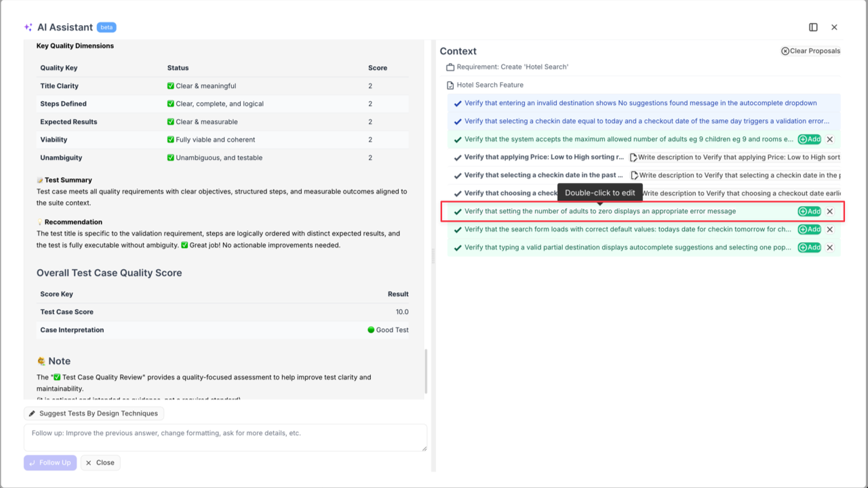Viewport: 868px width, 488px height.
Task: Select Clear Proposals
Action: [x=810, y=50]
